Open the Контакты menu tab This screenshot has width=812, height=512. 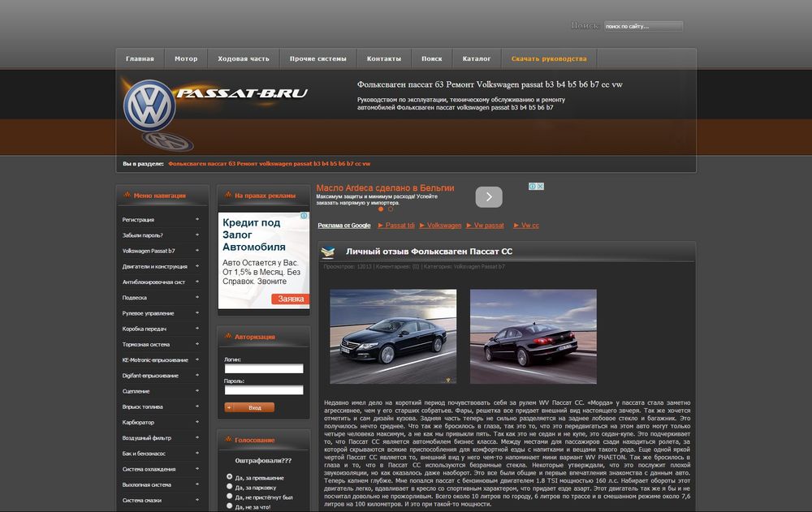(x=384, y=59)
